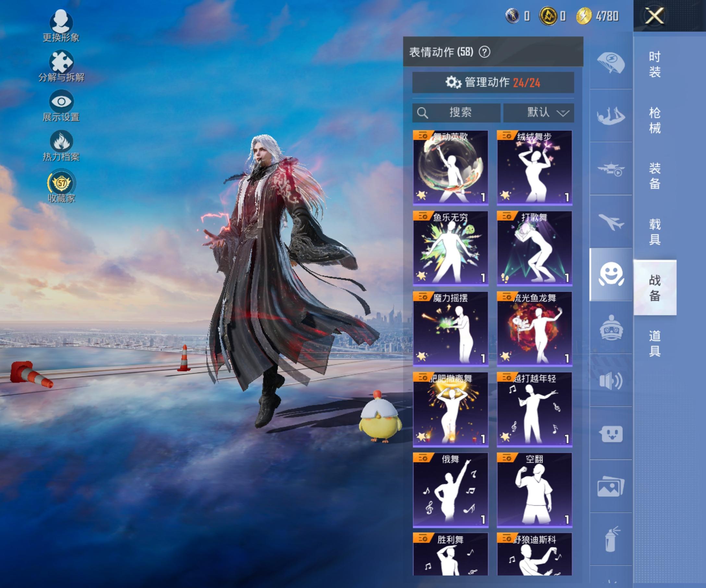Click the gold emblem currency icon

[x=548, y=16]
